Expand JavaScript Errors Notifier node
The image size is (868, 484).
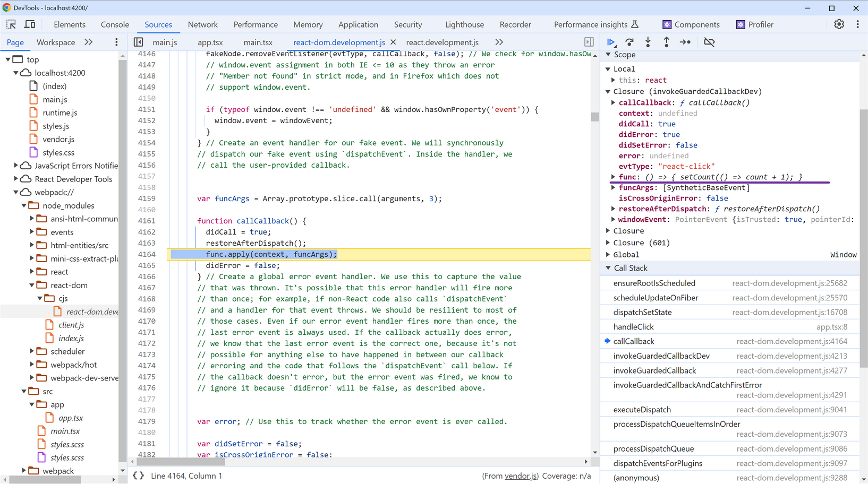click(x=16, y=166)
